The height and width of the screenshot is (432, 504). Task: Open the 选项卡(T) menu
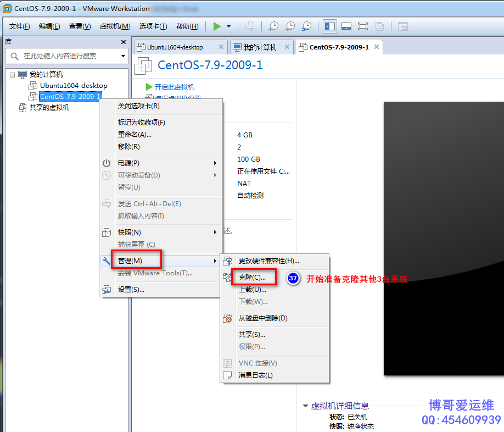pyautogui.click(x=153, y=26)
